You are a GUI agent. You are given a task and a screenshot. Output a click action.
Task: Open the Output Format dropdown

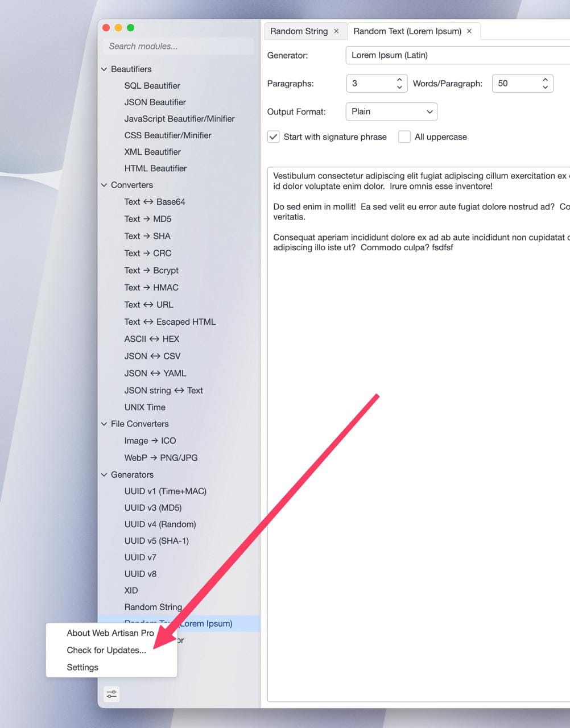(x=391, y=111)
